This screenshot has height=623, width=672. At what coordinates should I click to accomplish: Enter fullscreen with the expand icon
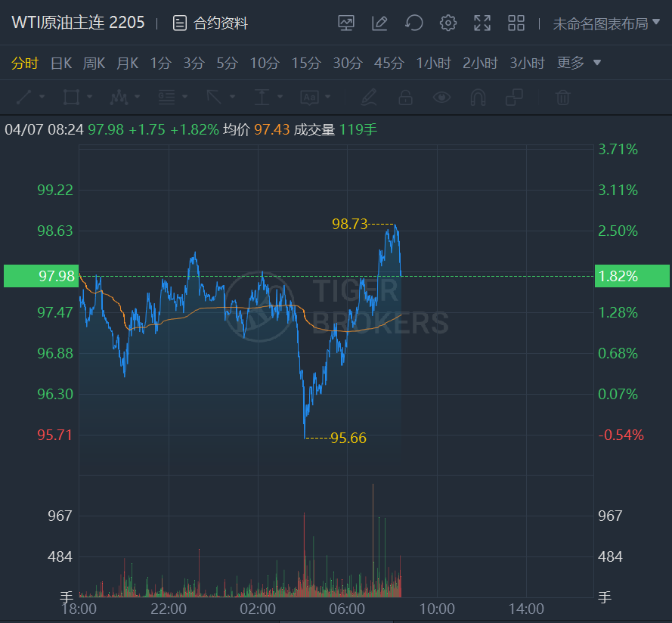click(482, 23)
